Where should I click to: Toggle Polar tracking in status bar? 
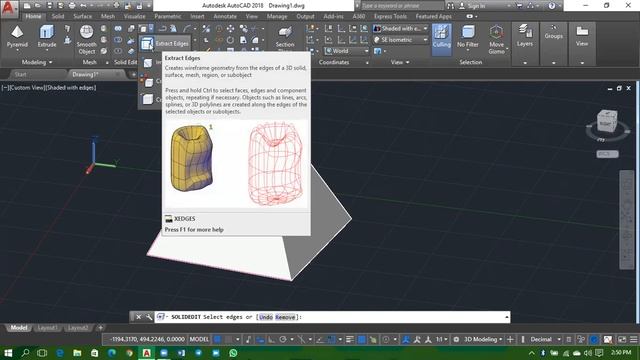(283, 339)
